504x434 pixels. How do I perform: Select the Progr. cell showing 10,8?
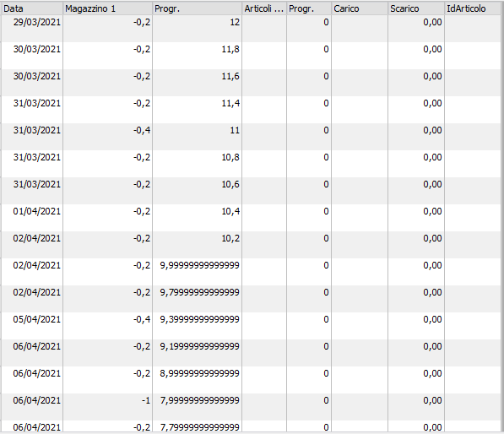click(x=197, y=164)
